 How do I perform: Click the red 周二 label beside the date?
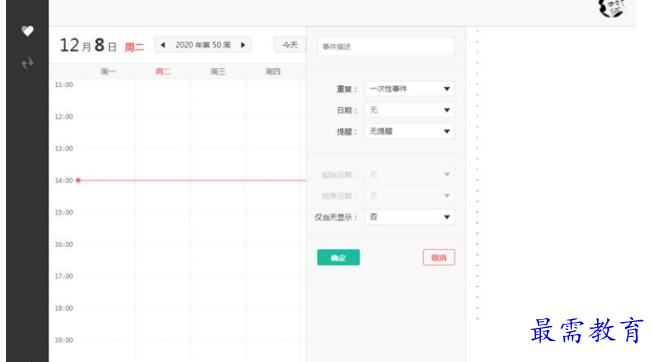[134, 47]
